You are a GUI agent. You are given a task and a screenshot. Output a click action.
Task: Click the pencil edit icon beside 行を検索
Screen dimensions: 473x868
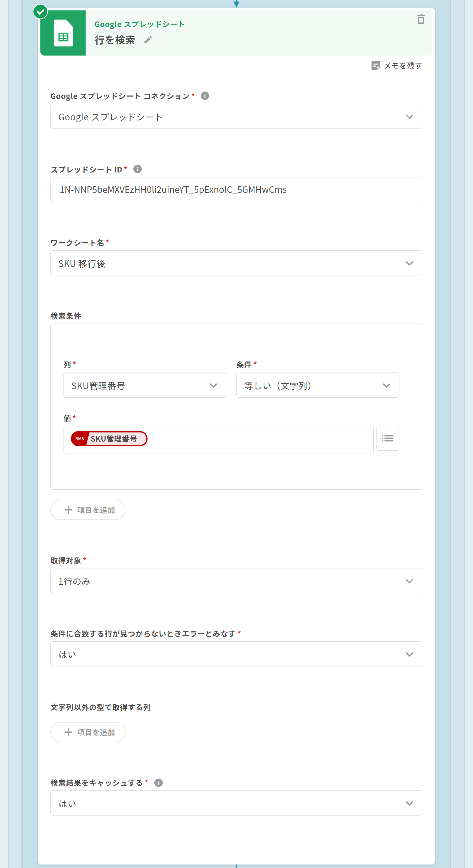148,40
